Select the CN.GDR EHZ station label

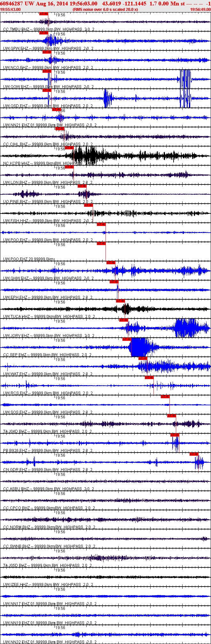point(48,470)
